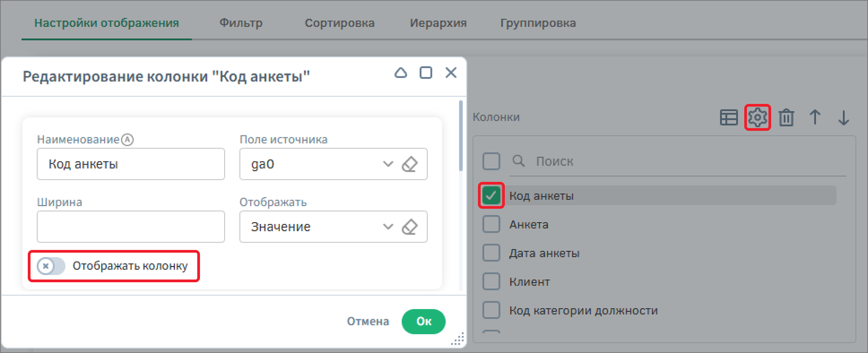Select the Клиент row text
Image resolution: width=868 pixels, height=353 pixels.
click(x=529, y=282)
